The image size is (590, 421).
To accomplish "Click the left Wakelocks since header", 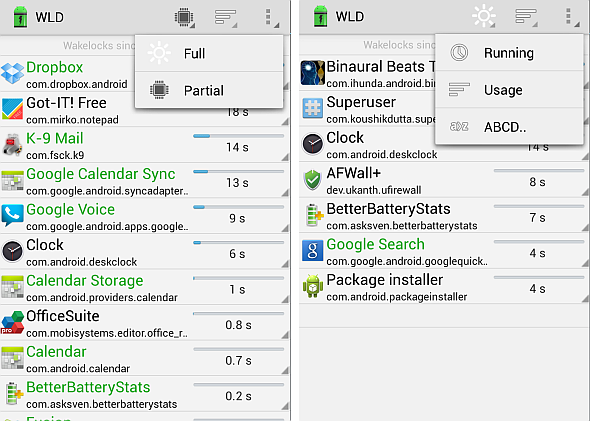I will 99,46.
